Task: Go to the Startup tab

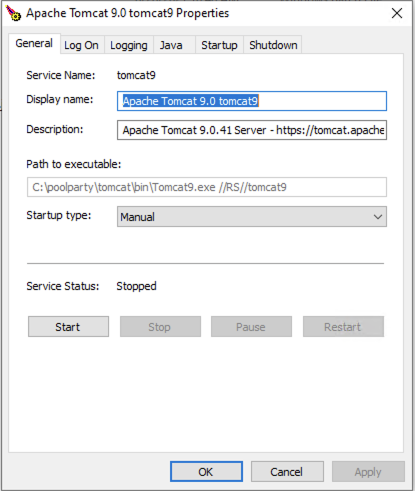Action: coord(219,45)
